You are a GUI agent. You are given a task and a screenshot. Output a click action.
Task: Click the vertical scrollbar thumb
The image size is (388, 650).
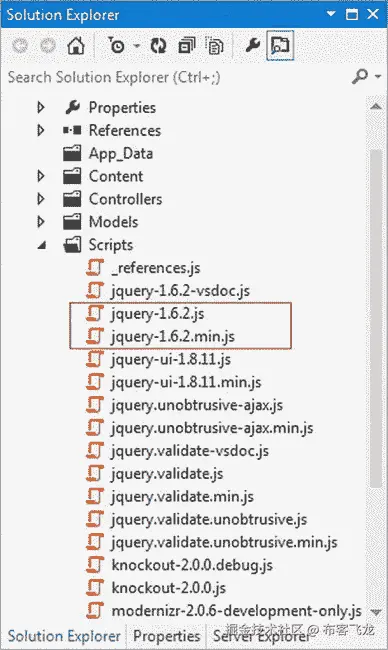coord(376,318)
